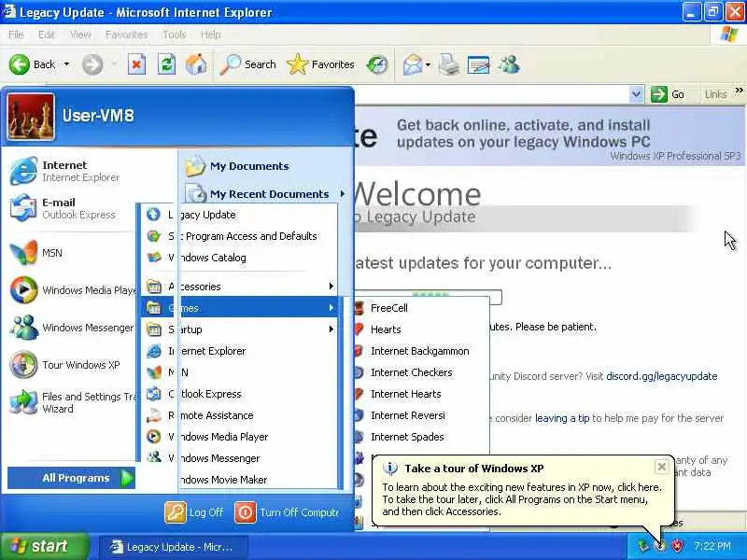Screen dimensions: 747x560
Task: Visit the discord.gg/legacyupdate link
Action: pos(662,376)
